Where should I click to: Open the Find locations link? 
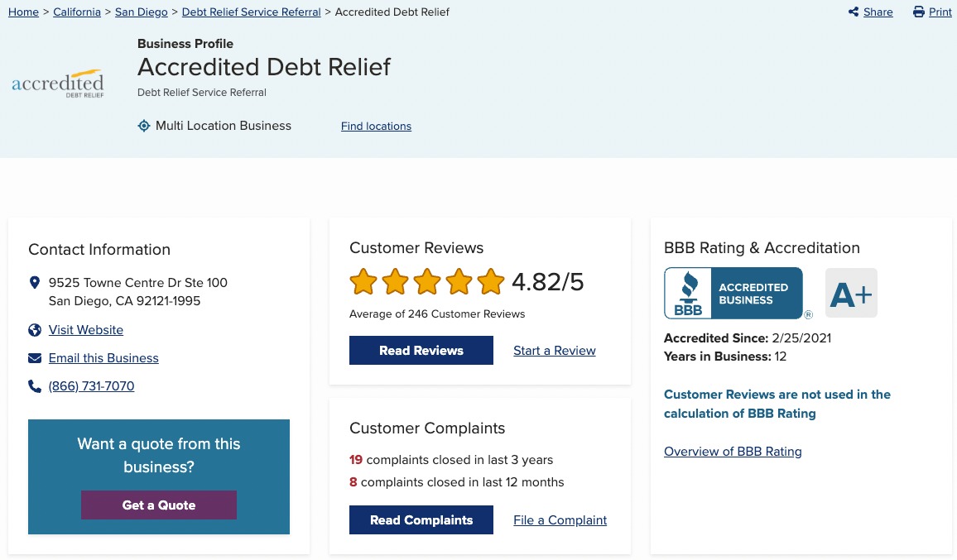click(x=376, y=127)
